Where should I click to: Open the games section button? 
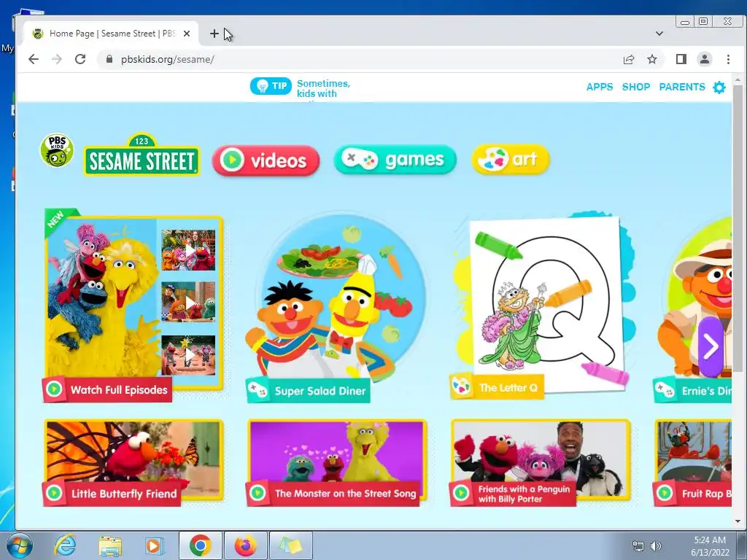point(395,160)
